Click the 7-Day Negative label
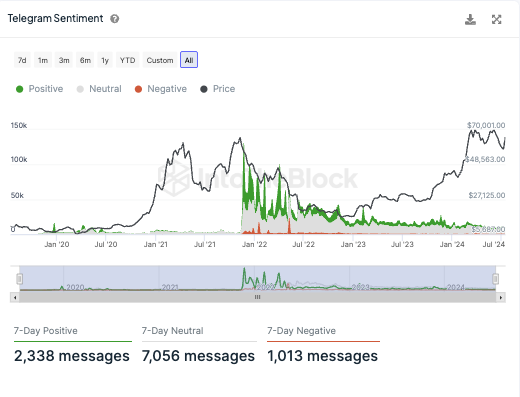The image size is (520, 397). 302,331
